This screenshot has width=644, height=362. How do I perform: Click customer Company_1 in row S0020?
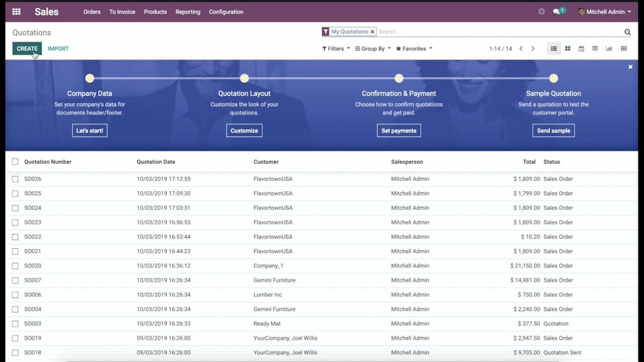pyautogui.click(x=268, y=266)
